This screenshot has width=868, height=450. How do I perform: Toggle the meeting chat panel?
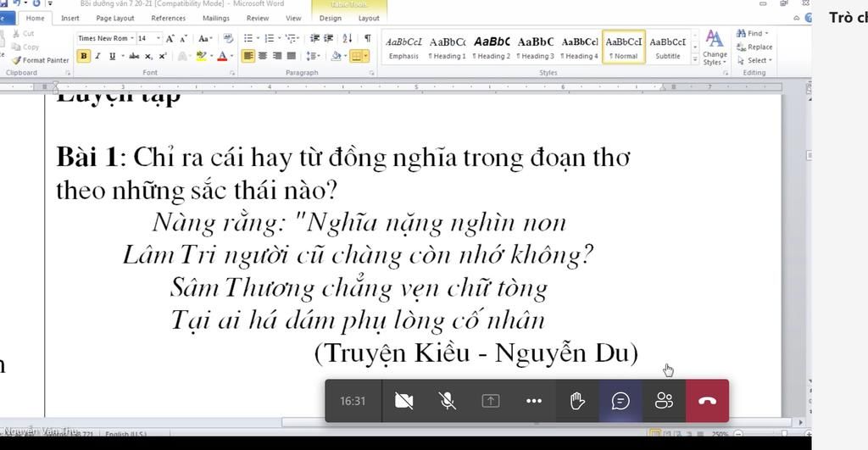(x=620, y=401)
